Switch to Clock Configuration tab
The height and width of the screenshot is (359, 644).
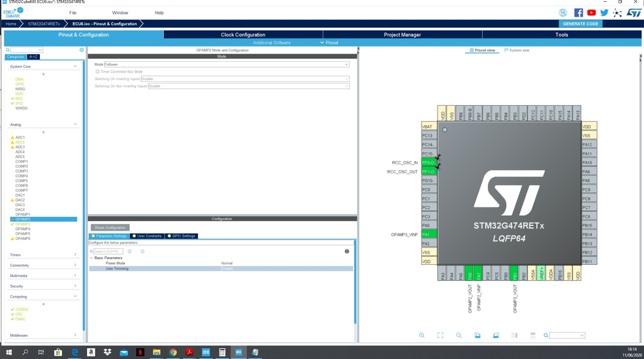coord(243,35)
